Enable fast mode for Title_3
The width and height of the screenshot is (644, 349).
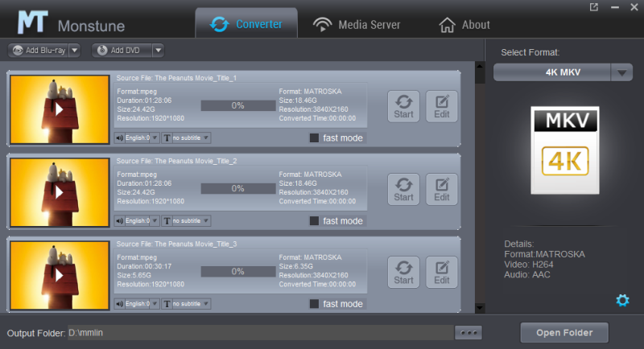click(x=315, y=304)
